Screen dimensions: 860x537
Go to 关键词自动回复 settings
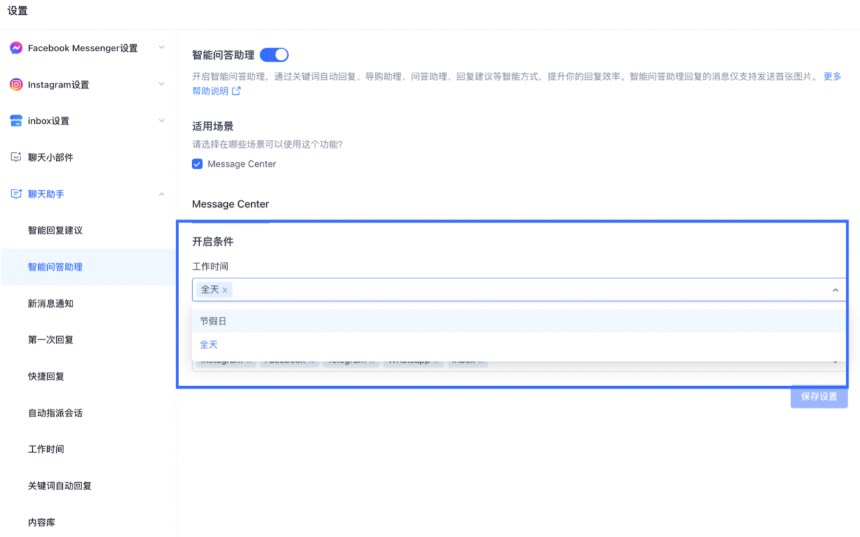pyautogui.click(x=60, y=486)
